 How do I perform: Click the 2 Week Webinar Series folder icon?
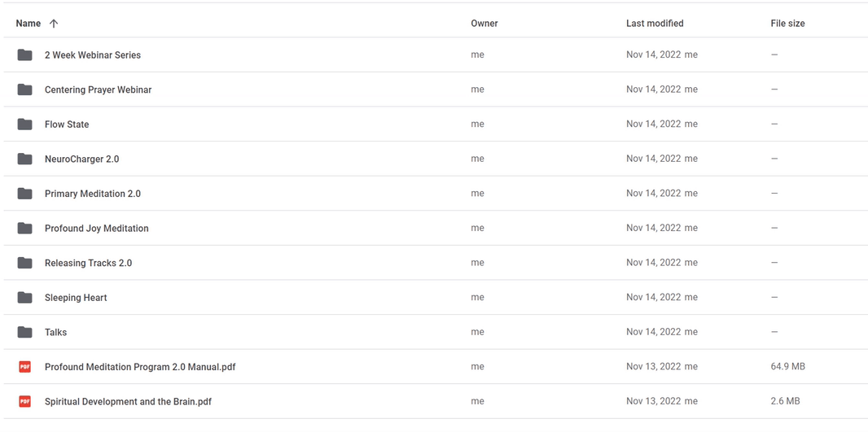[25, 55]
